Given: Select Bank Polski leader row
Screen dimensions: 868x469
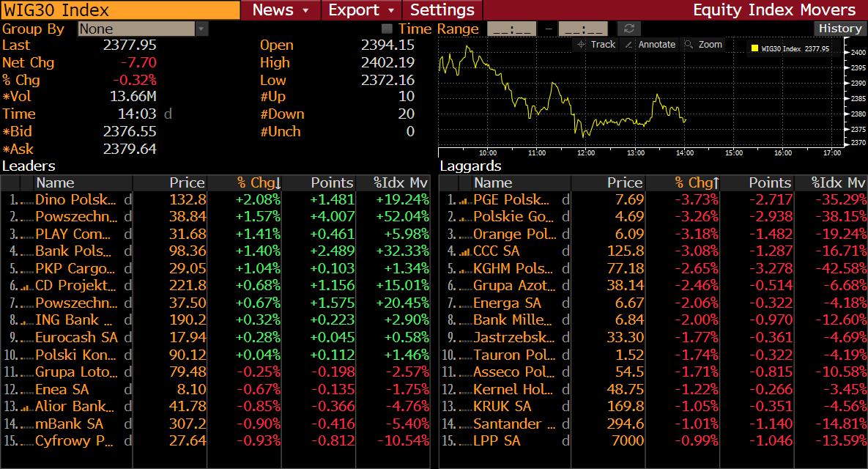Looking at the screenshot, I should pos(215,251).
